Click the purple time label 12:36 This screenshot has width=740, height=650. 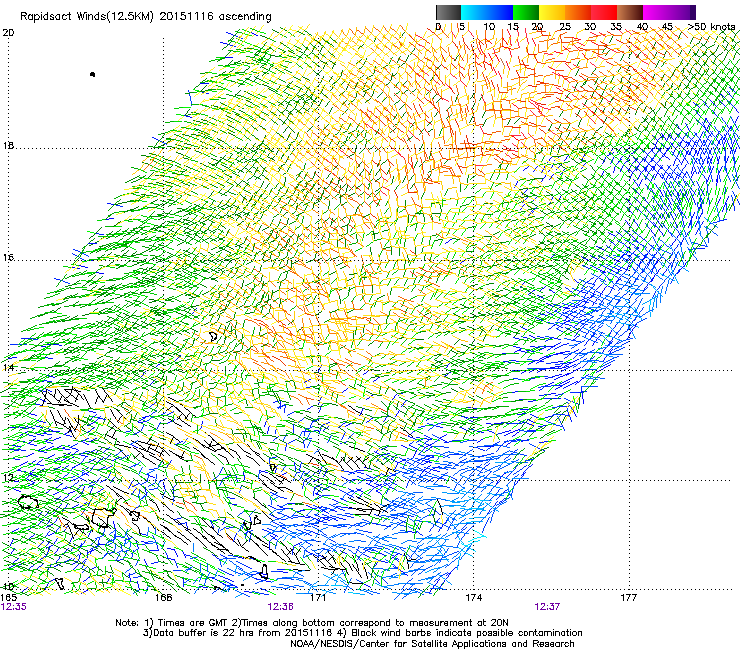280,607
